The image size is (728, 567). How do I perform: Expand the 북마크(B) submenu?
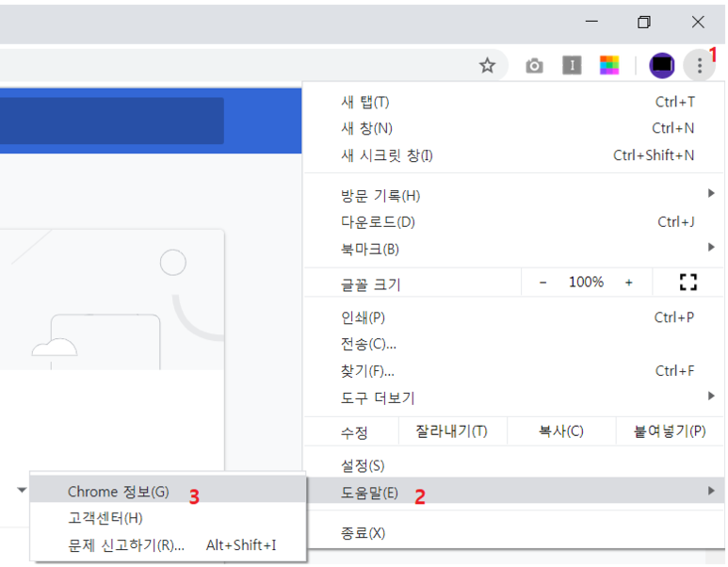coord(514,249)
